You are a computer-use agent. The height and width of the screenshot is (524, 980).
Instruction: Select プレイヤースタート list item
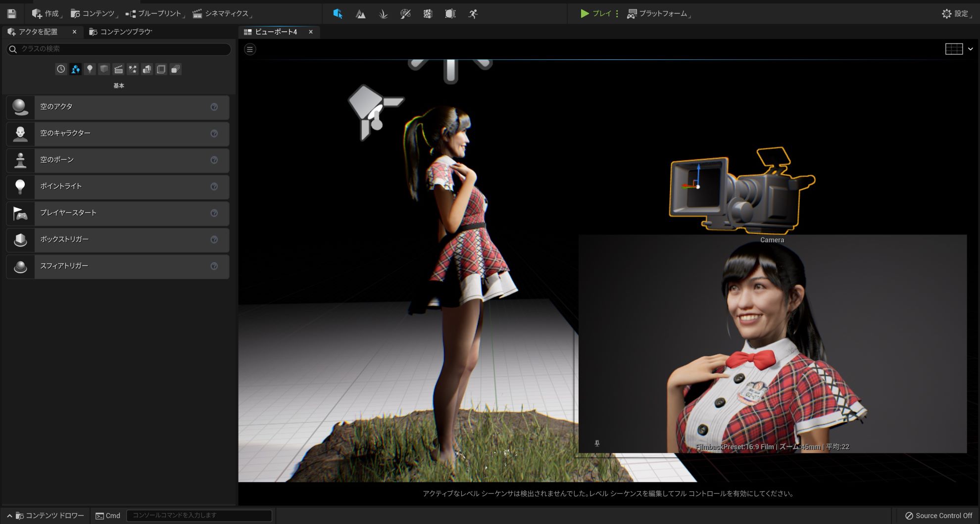pyautogui.click(x=118, y=213)
